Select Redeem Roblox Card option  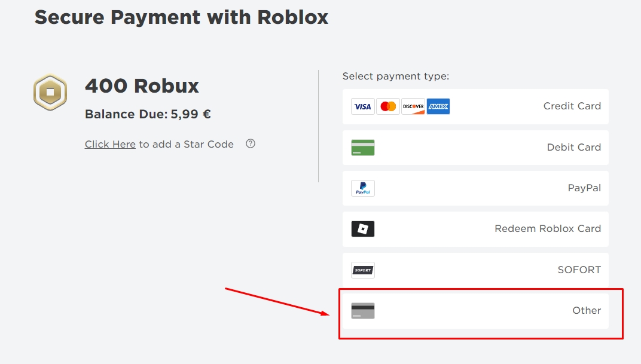[x=547, y=229]
